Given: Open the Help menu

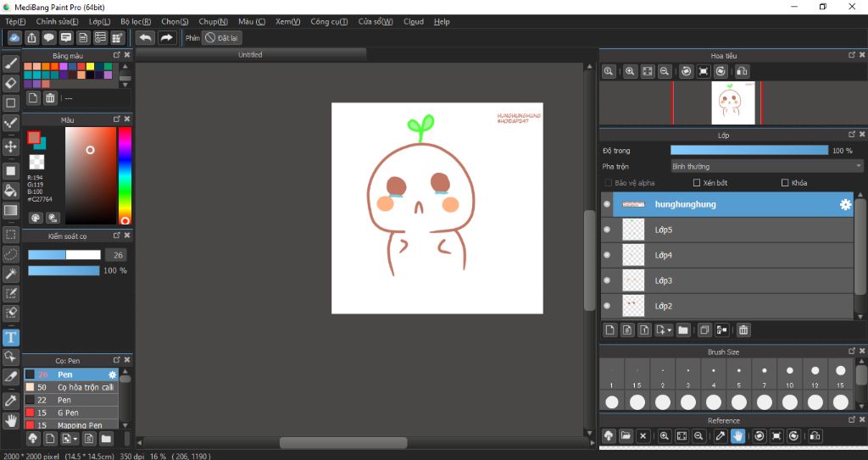Looking at the screenshot, I should tap(441, 21).
